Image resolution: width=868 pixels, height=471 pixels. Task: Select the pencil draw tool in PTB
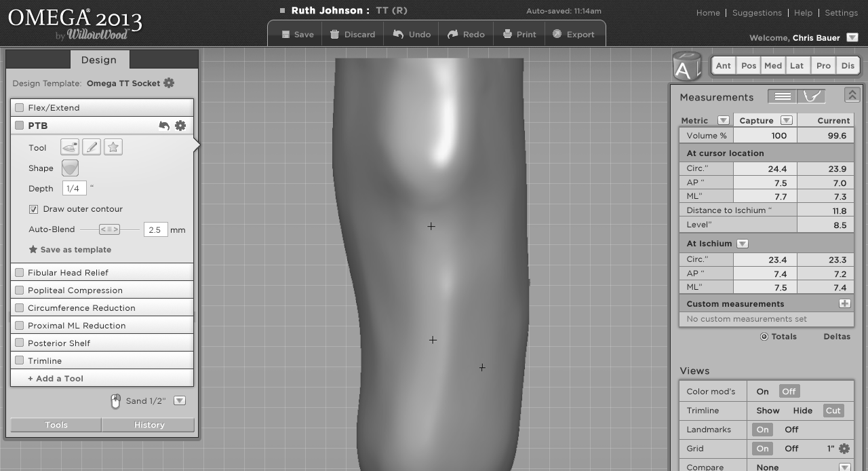point(92,147)
